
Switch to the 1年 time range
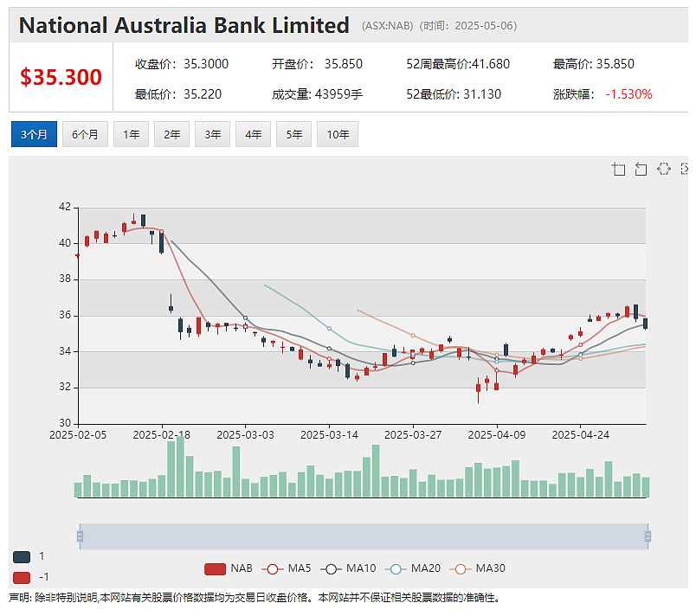tap(131, 134)
